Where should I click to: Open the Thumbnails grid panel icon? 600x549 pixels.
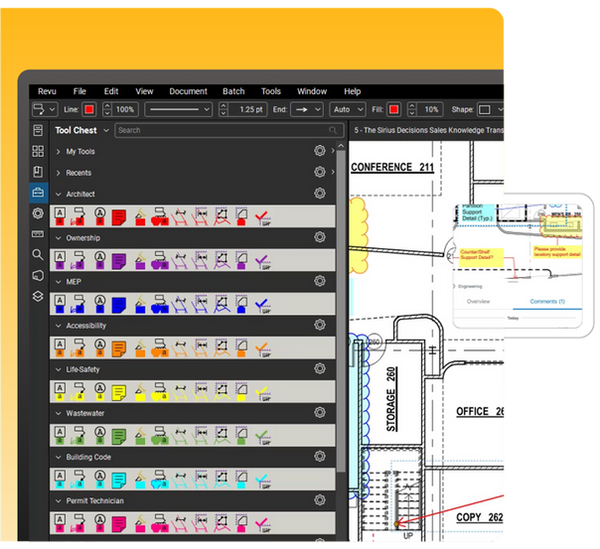pyautogui.click(x=38, y=151)
